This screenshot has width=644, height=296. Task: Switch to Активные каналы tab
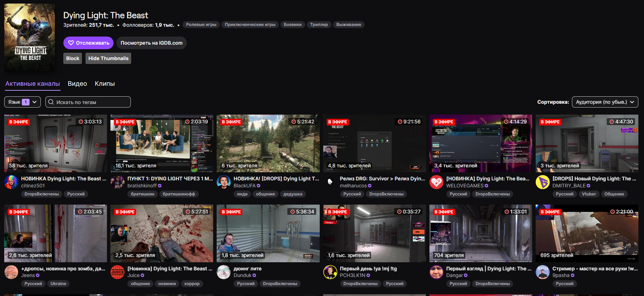[32, 84]
